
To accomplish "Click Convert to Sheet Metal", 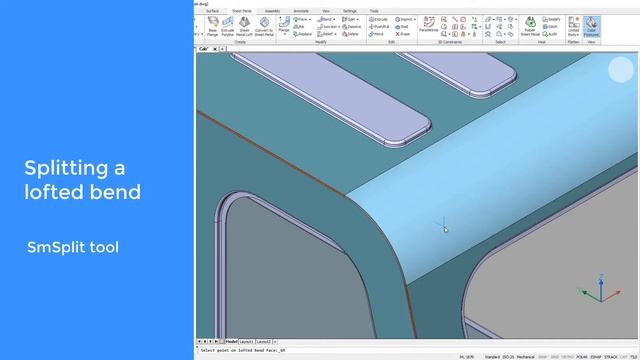I will point(264,27).
